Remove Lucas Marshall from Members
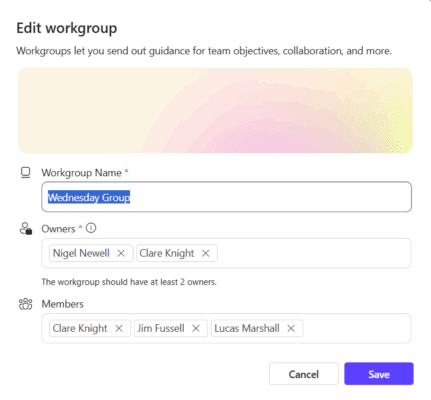Screen dimensions: 431x400 coord(291,328)
